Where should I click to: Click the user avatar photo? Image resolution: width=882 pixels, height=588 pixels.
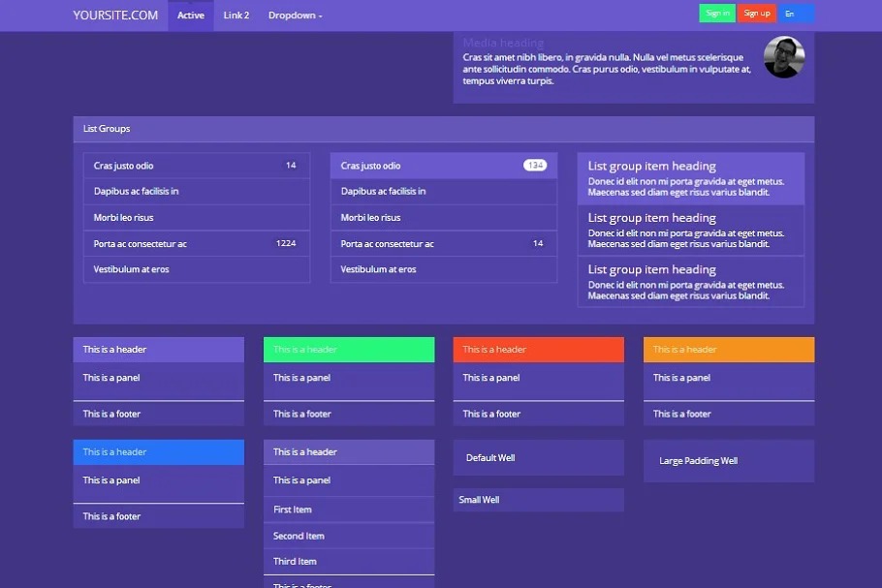[784, 58]
